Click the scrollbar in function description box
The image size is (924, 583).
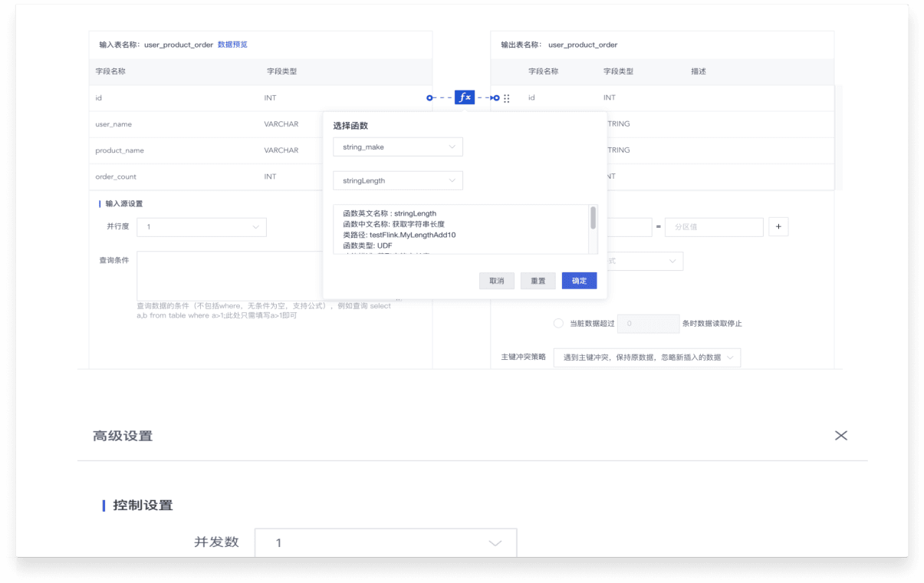tap(593, 219)
